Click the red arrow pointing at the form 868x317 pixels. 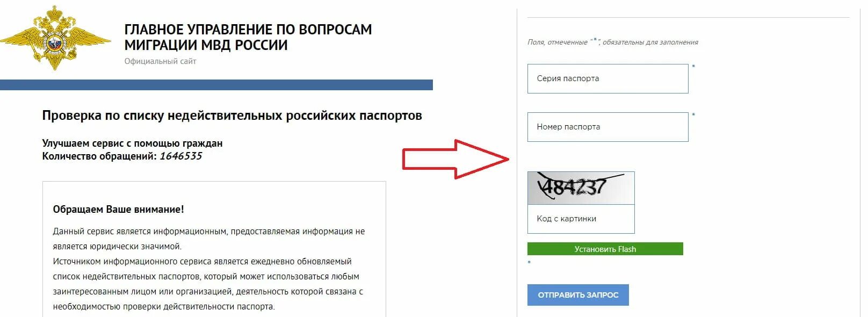[x=455, y=159]
